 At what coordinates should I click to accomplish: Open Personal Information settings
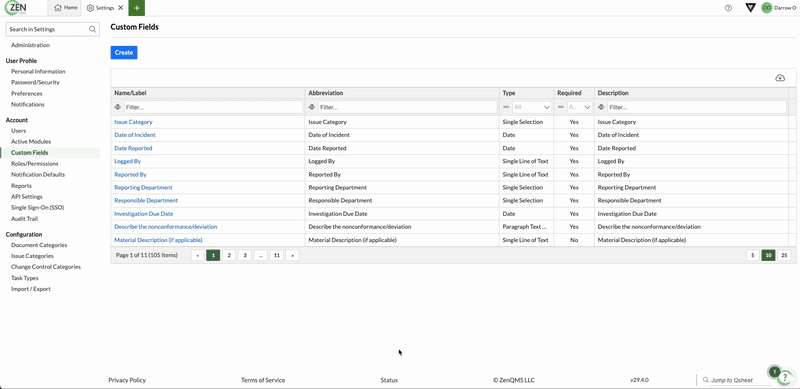click(x=38, y=71)
